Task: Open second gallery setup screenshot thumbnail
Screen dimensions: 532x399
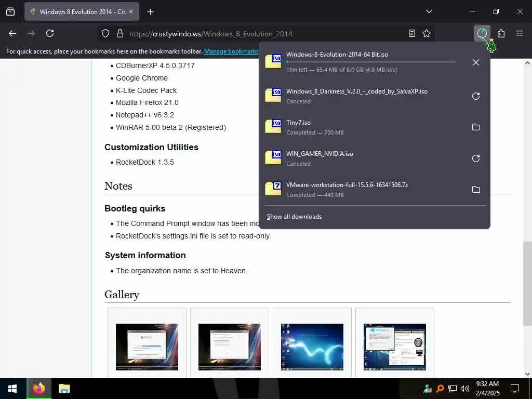Action: click(x=229, y=347)
